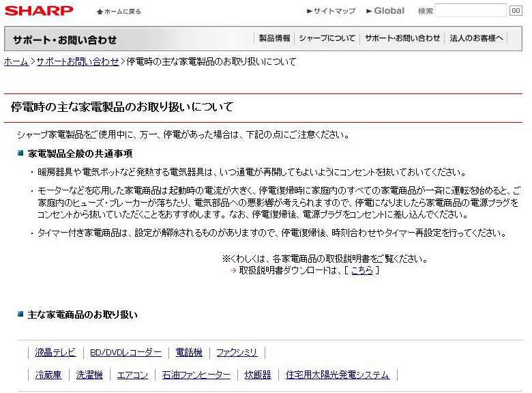Click the red arrow icon before 取扱説明書ダウンロード

pos(233,271)
